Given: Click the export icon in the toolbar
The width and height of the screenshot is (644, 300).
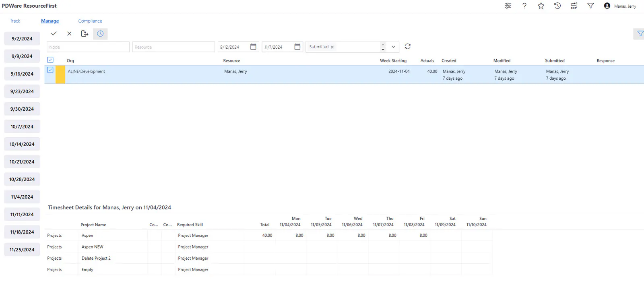Looking at the screenshot, I should pyautogui.click(x=85, y=33).
